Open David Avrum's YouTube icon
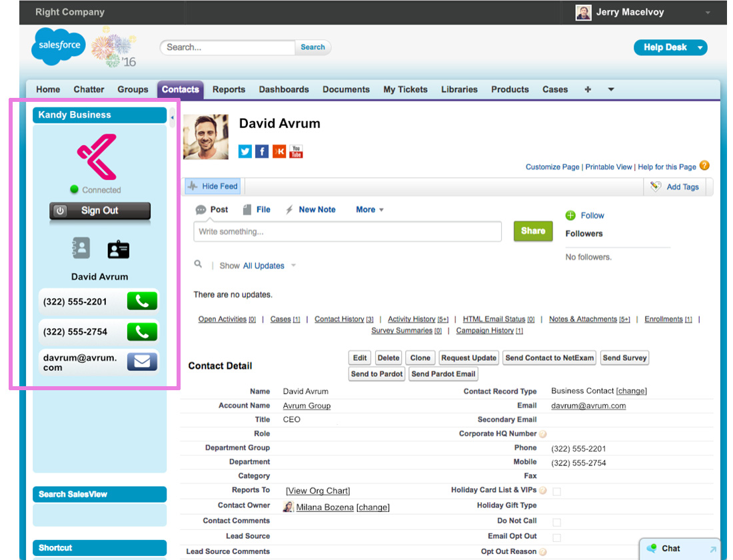733x560 pixels. (296, 151)
